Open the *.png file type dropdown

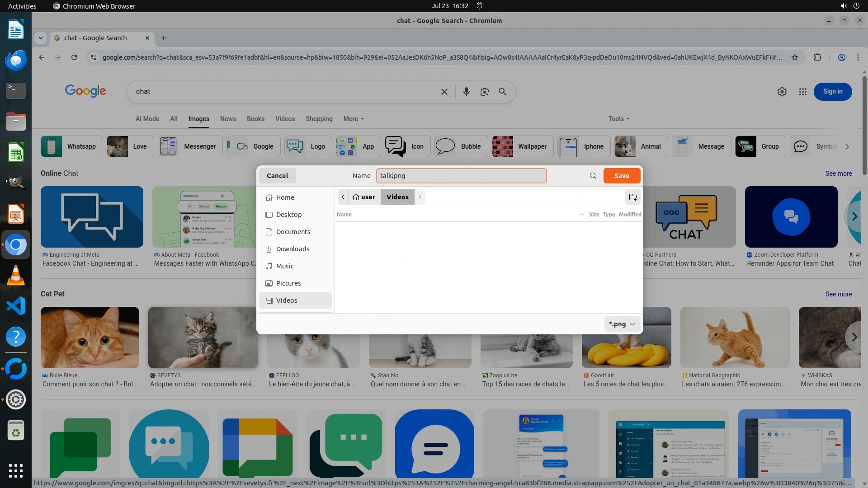[622, 324]
